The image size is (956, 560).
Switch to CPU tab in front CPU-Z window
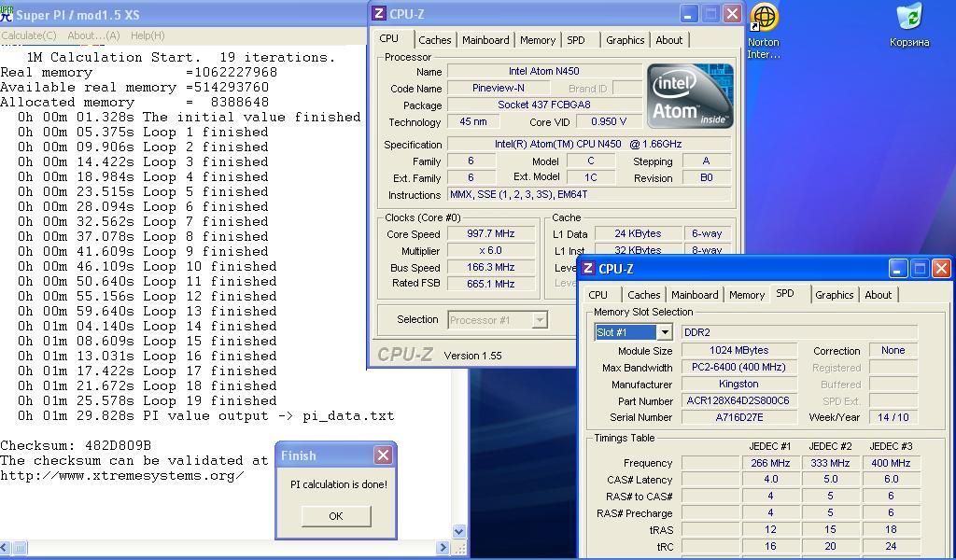pyautogui.click(x=597, y=294)
